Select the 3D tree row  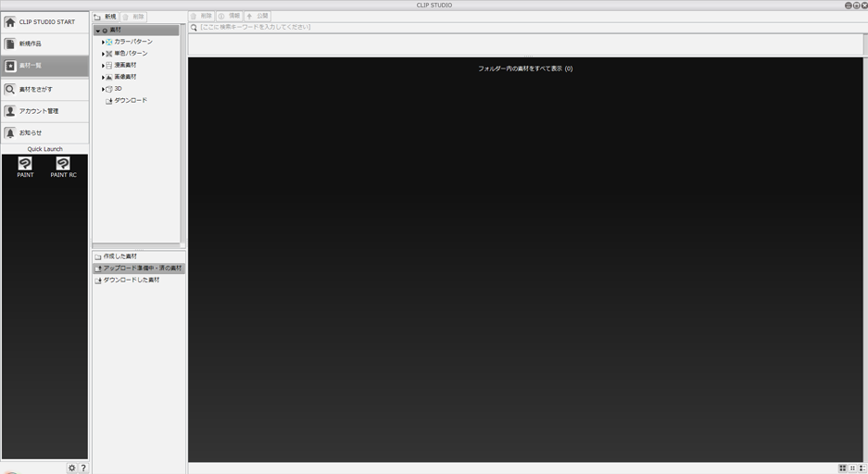pyautogui.click(x=136, y=89)
